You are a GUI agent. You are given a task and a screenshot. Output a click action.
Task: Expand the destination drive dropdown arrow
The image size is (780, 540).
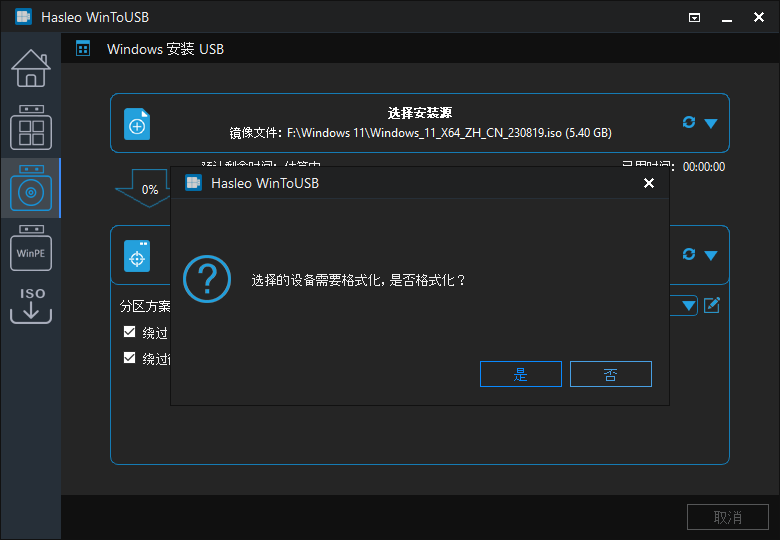click(x=711, y=256)
